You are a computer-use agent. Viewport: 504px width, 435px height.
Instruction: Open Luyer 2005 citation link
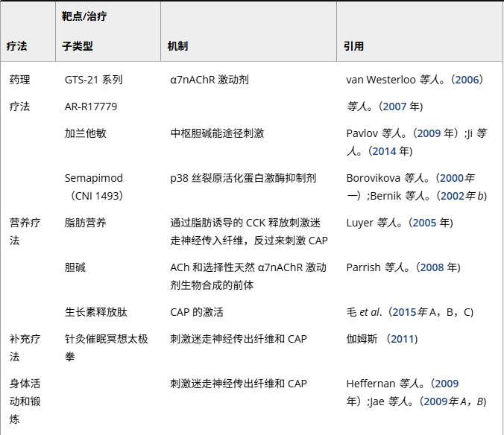(425, 223)
